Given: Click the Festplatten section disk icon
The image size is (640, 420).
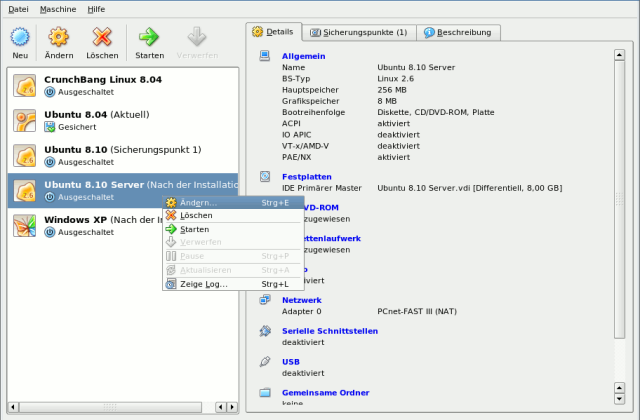Looking at the screenshot, I should click(265, 176).
